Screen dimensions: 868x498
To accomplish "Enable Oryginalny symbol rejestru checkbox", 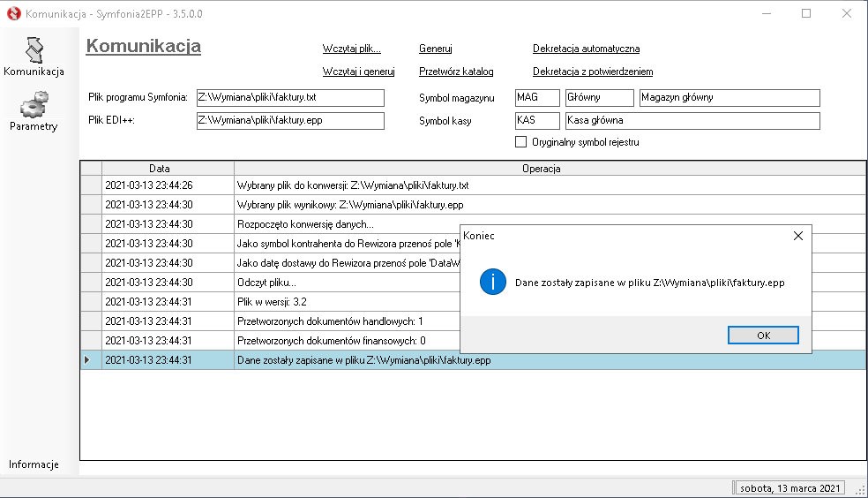I will tap(520, 142).
